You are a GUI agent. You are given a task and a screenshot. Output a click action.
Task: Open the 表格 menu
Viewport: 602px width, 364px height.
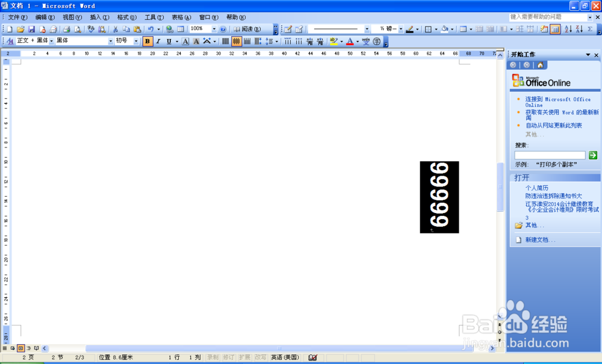pyautogui.click(x=181, y=17)
